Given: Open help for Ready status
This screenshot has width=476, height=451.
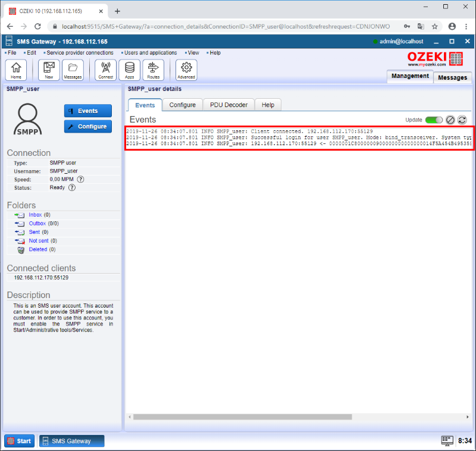Looking at the screenshot, I should [72, 187].
